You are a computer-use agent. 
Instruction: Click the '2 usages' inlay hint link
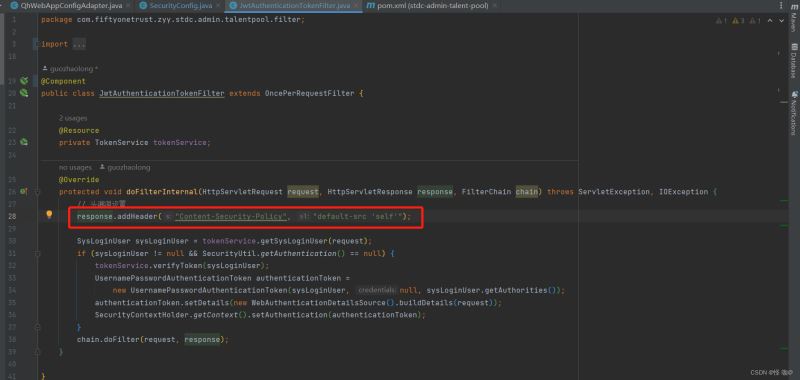(x=73, y=118)
